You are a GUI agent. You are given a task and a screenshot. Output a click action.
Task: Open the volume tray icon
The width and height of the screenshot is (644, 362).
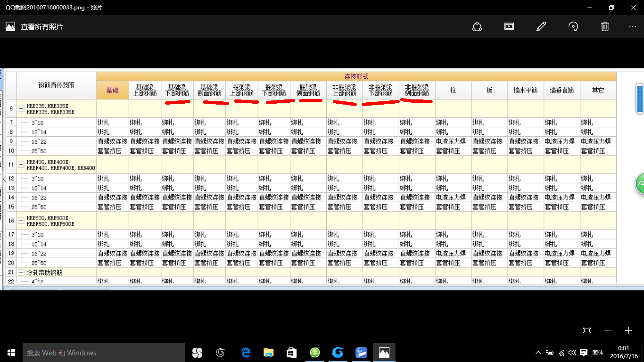coord(572,353)
